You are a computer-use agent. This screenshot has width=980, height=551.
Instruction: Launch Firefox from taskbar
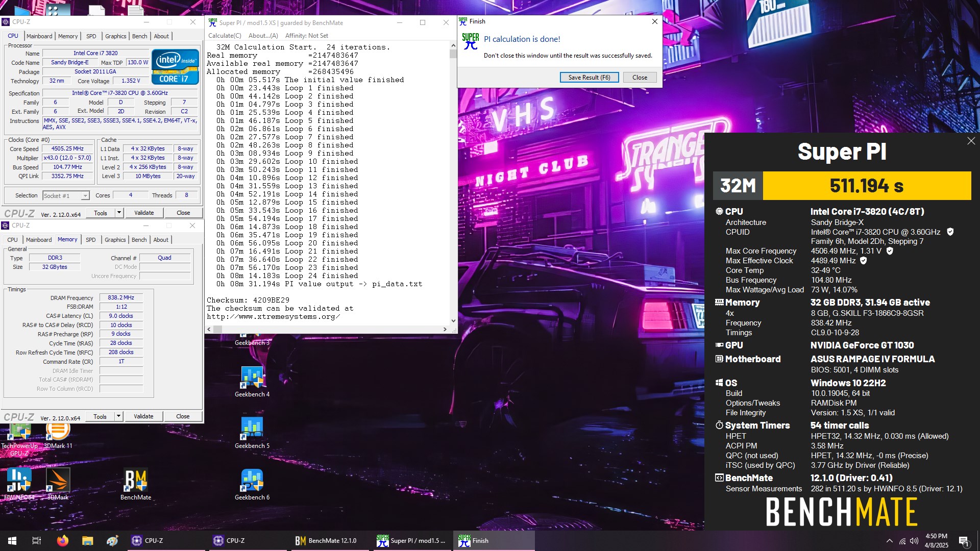[62, 541]
